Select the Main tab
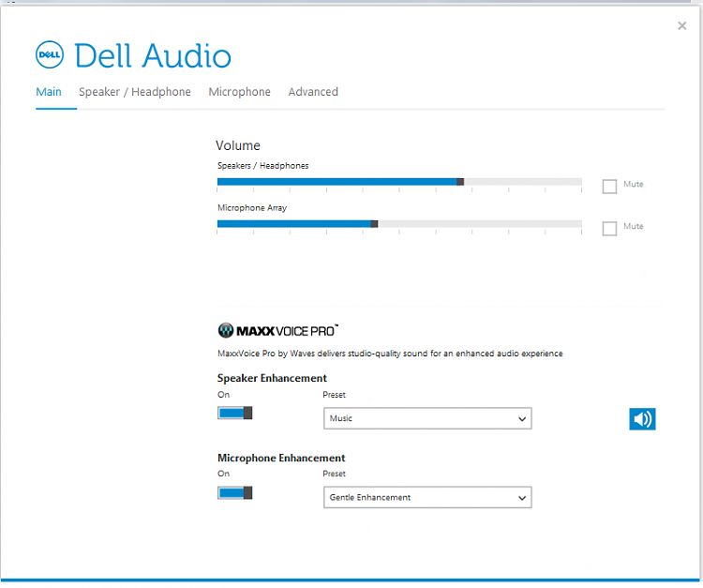703x588 pixels. point(49,92)
